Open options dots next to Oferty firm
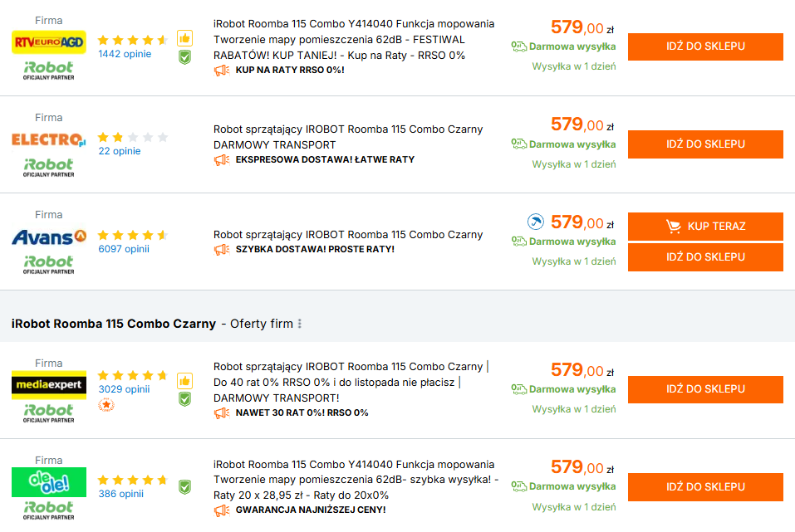This screenshot has width=795, height=532. click(x=300, y=323)
